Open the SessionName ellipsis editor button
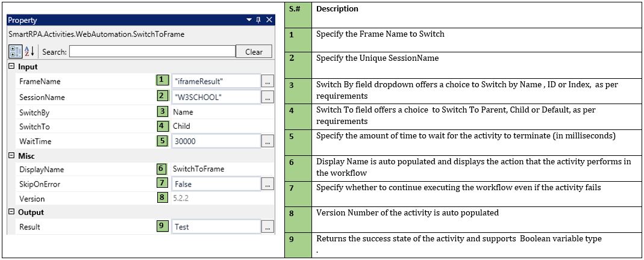Screen dimensions: 644x260 267,97
